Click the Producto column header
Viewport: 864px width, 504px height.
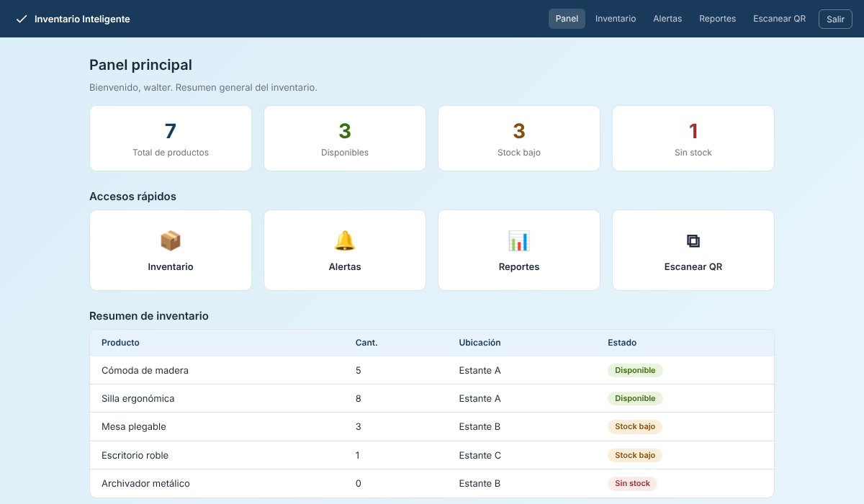[120, 343]
